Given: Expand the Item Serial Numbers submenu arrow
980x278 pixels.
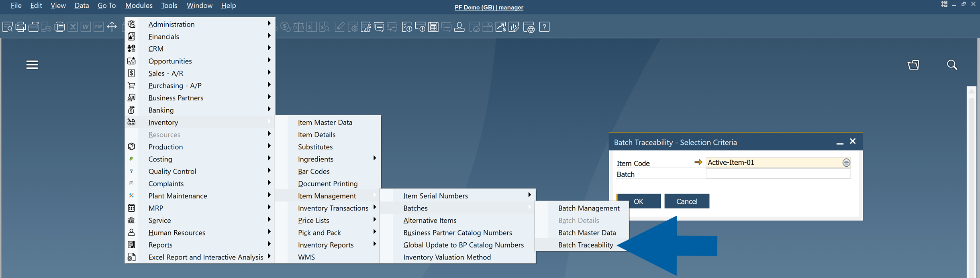Looking at the screenshot, I should tap(529, 195).
